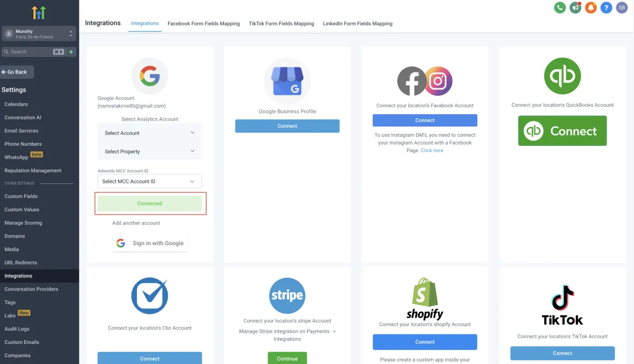
Task: Click the green phone icon in header
Action: pos(560,7)
